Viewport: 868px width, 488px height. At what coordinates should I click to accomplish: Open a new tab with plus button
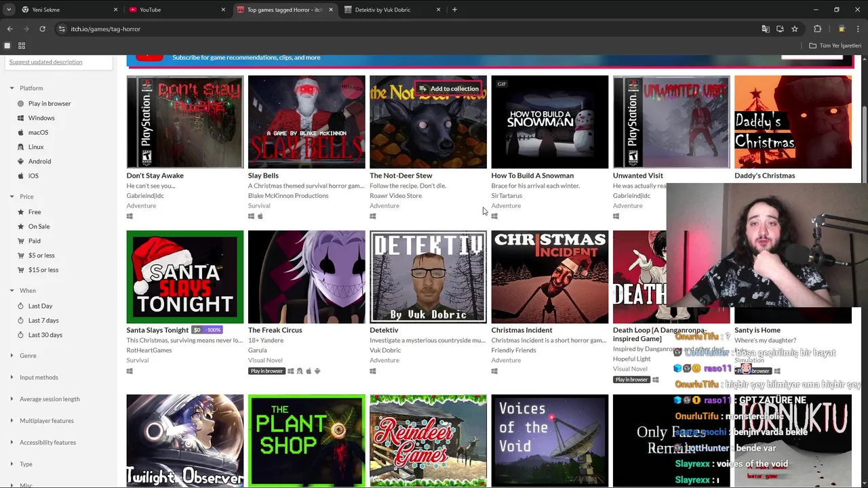[x=454, y=9]
